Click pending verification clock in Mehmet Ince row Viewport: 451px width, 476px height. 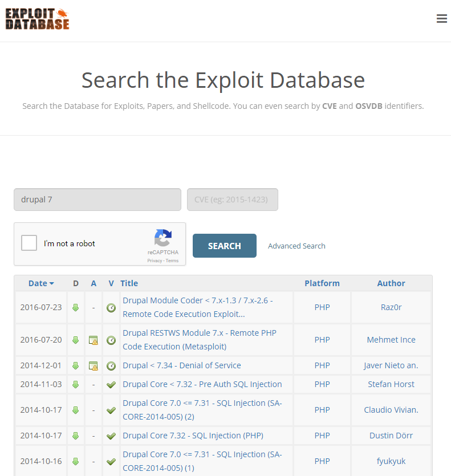111,340
